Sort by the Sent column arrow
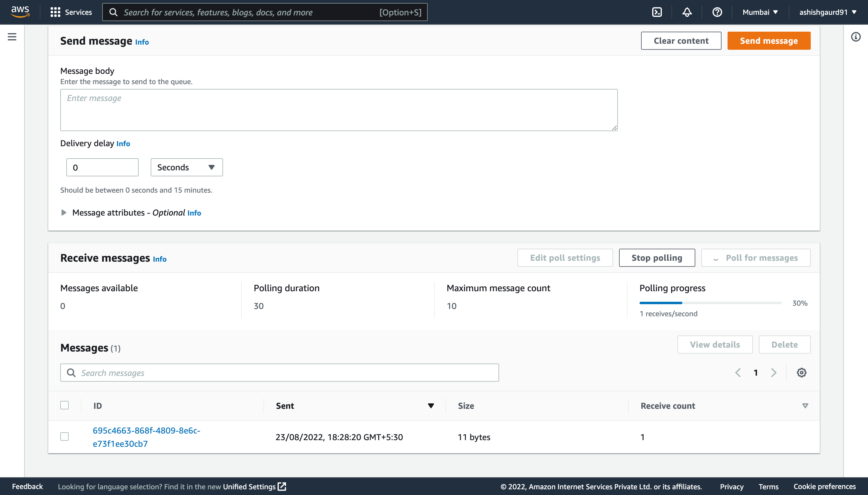Screen dimensions: 868x495 pos(431,405)
